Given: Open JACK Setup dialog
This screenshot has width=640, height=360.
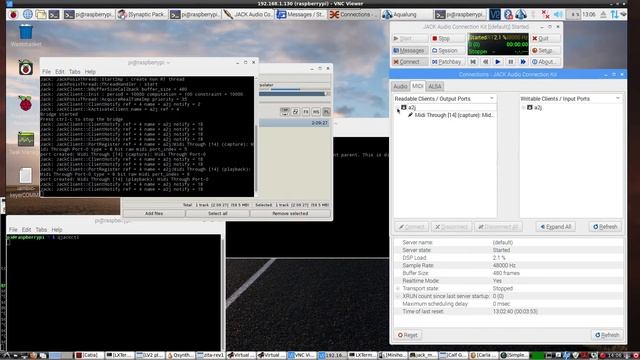Looking at the screenshot, I should tap(545, 51).
